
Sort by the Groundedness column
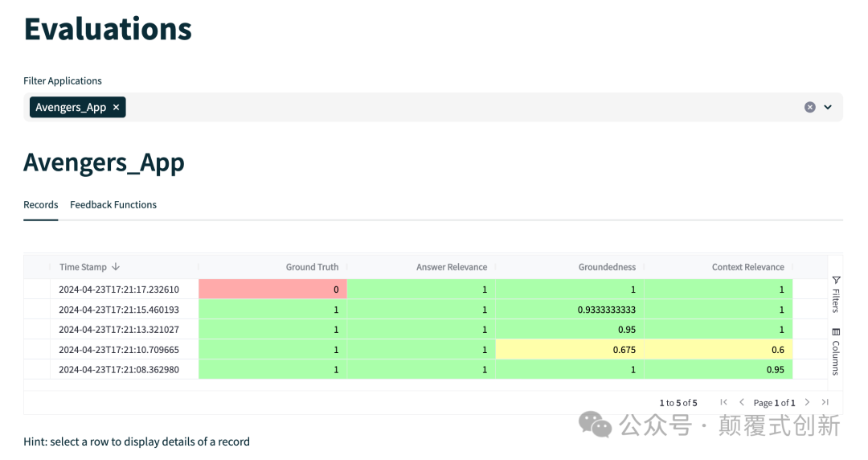607,267
